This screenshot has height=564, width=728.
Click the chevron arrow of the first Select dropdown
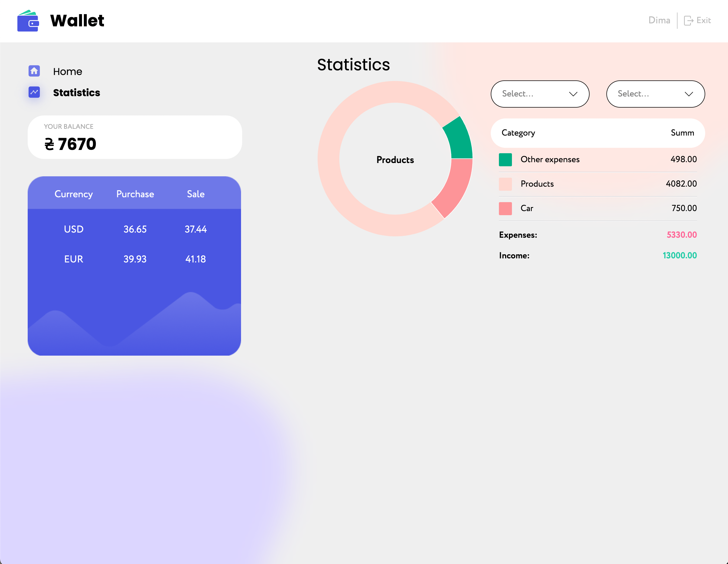[573, 94]
